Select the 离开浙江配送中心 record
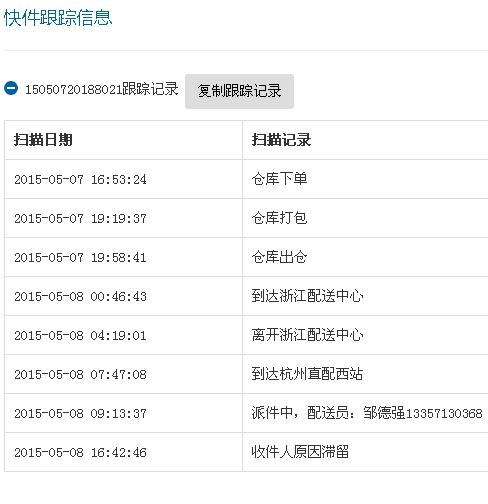The height and width of the screenshot is (504, 488). pyautogui.click(x=307, y=335)
